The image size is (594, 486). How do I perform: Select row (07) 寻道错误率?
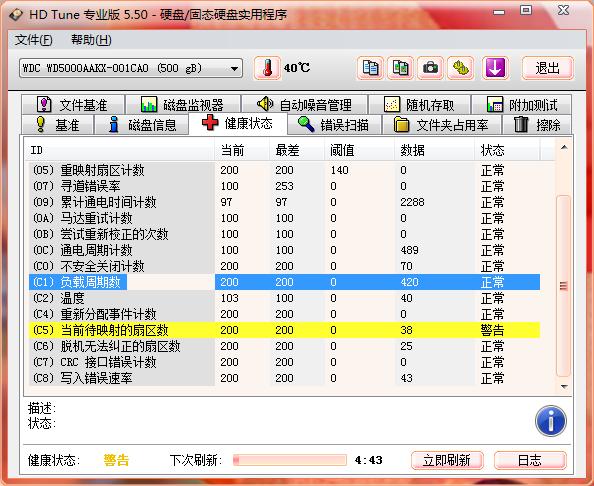284,186
